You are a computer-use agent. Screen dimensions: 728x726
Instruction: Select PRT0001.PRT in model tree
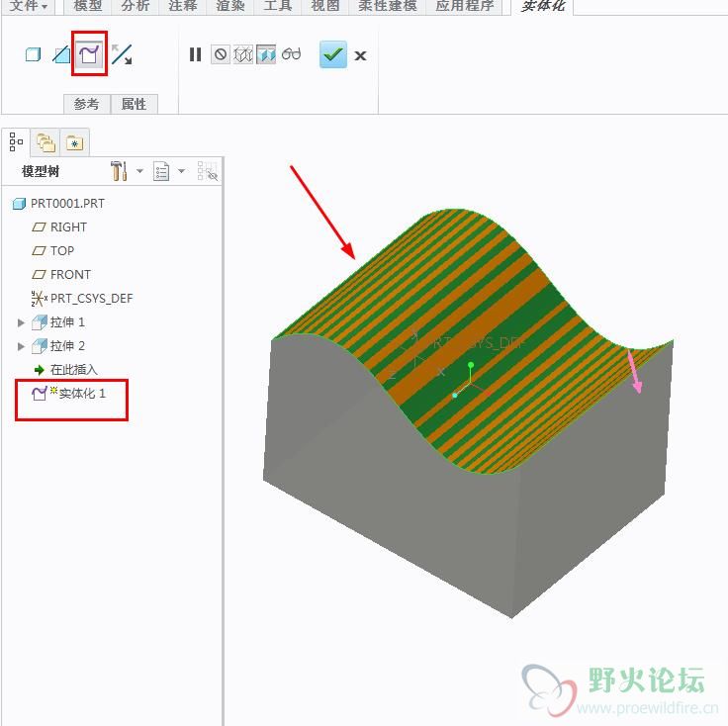point(58,204)
